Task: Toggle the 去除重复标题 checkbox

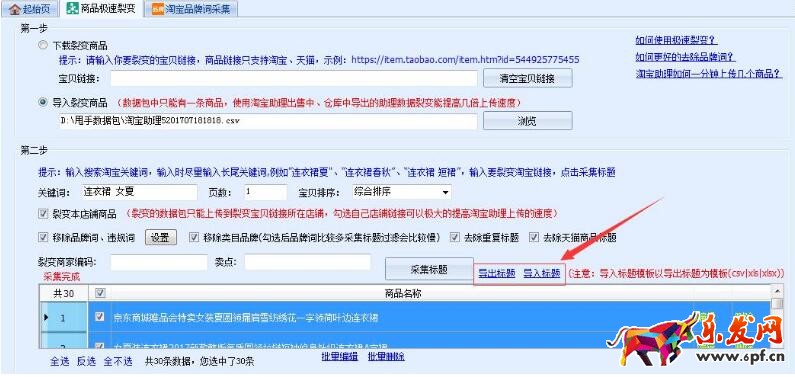Action: 455,237
